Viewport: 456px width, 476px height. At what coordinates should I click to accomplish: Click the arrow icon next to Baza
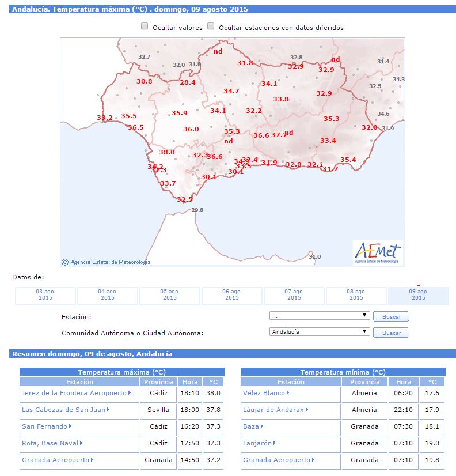coord(262,426)
